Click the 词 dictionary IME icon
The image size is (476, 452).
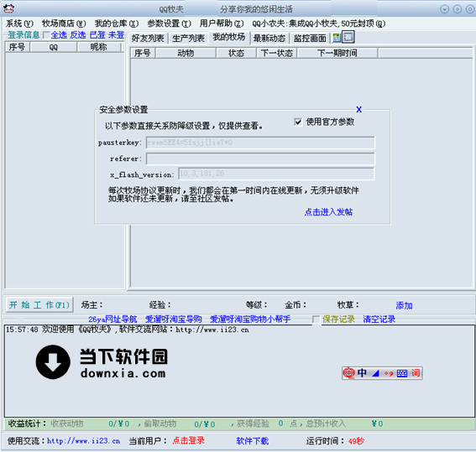pos(416,373)
